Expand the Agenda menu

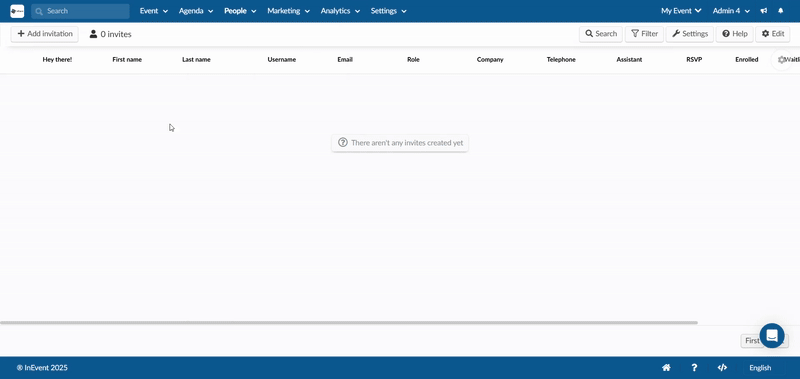pos(196,11)
